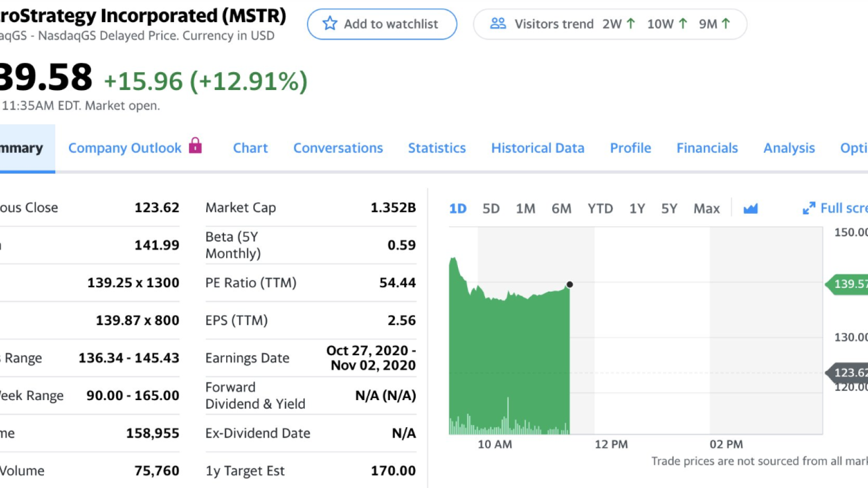Click the visitors trend people icon
The height and width of the screenshot is (488, 868).
(x=498, y=23)
